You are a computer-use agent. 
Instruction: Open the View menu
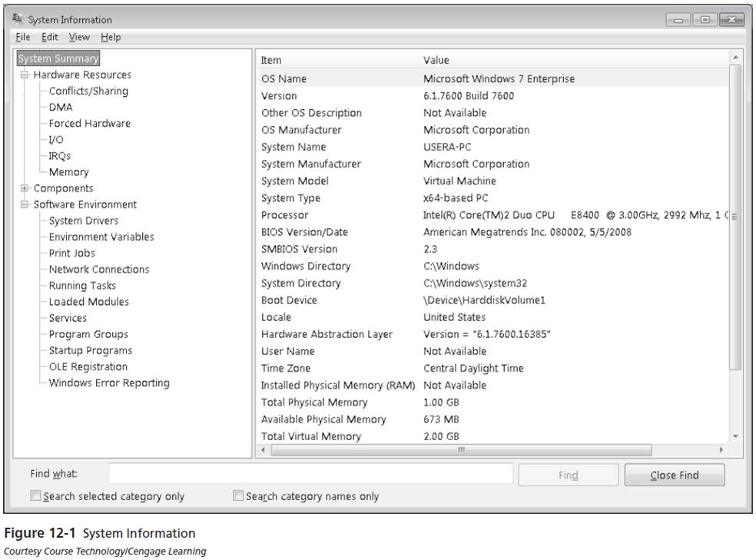point(79,37)
